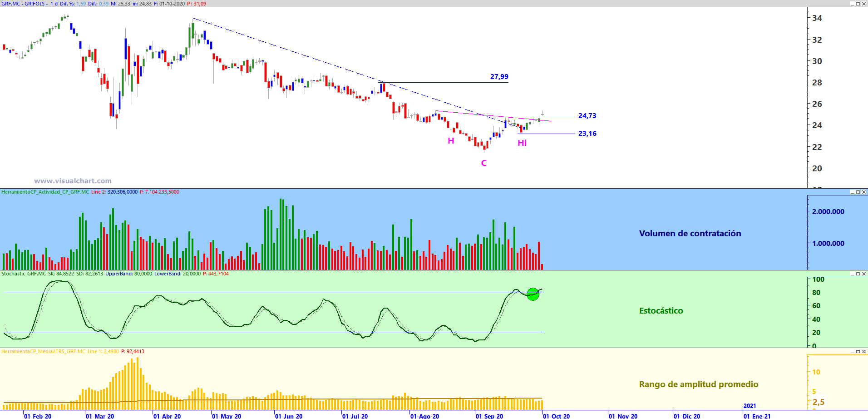Click the 30 value on price axis

coord(817,61)
